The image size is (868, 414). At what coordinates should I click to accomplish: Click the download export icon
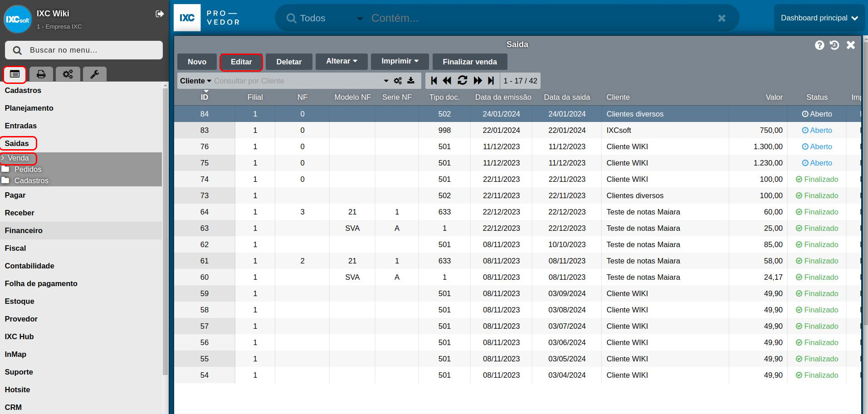411,81
